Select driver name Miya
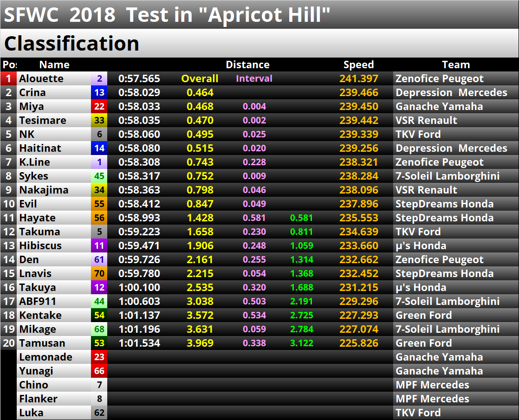 [x=32, y=107]
